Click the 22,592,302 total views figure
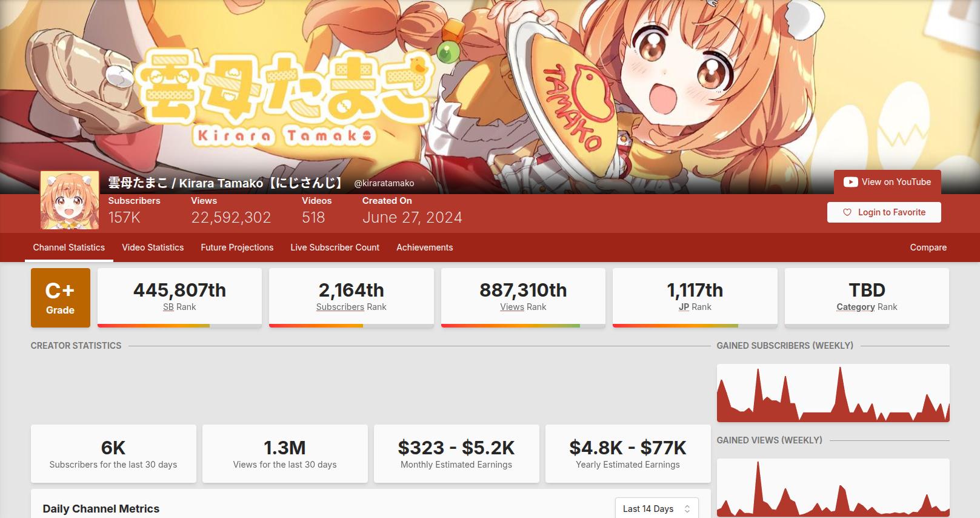Viewport: 980px width, 518px height. click(231, 217)
